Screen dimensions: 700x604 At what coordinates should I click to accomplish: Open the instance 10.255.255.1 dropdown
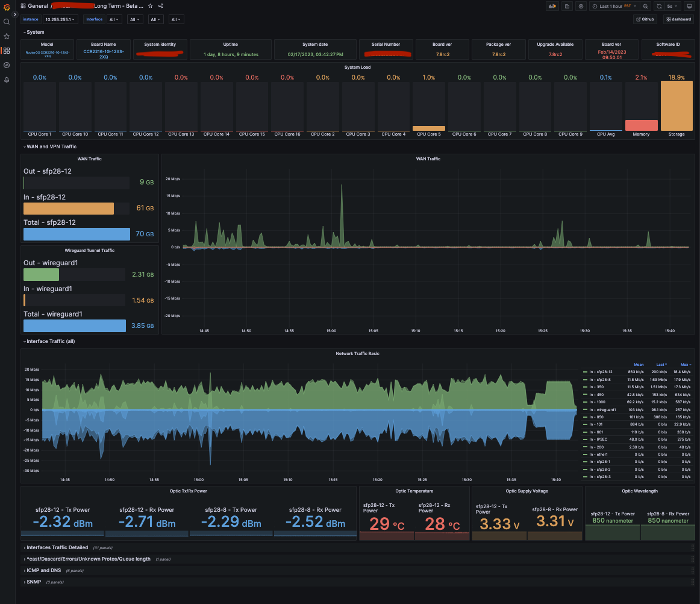coord(60,19)
